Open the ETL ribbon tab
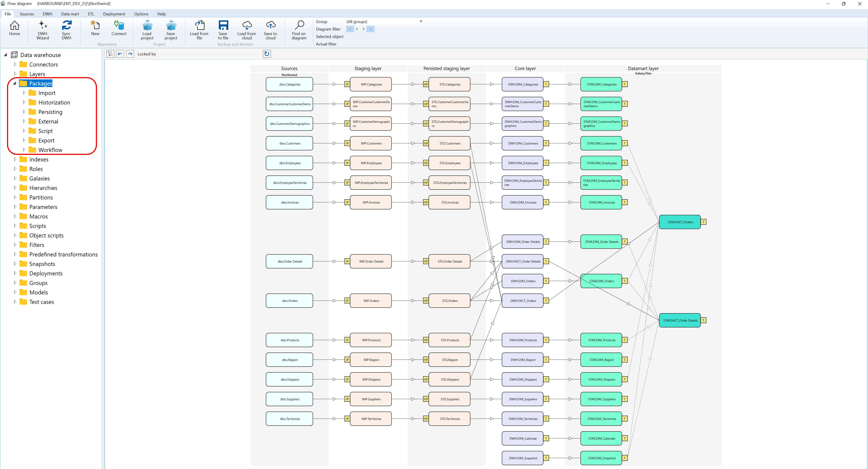 pos(91,14)
